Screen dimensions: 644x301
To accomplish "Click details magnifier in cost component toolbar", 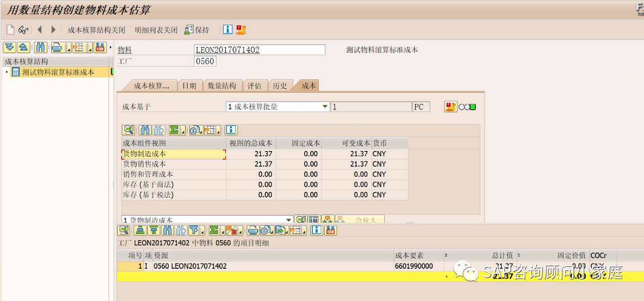I will [x=128, y=130].
